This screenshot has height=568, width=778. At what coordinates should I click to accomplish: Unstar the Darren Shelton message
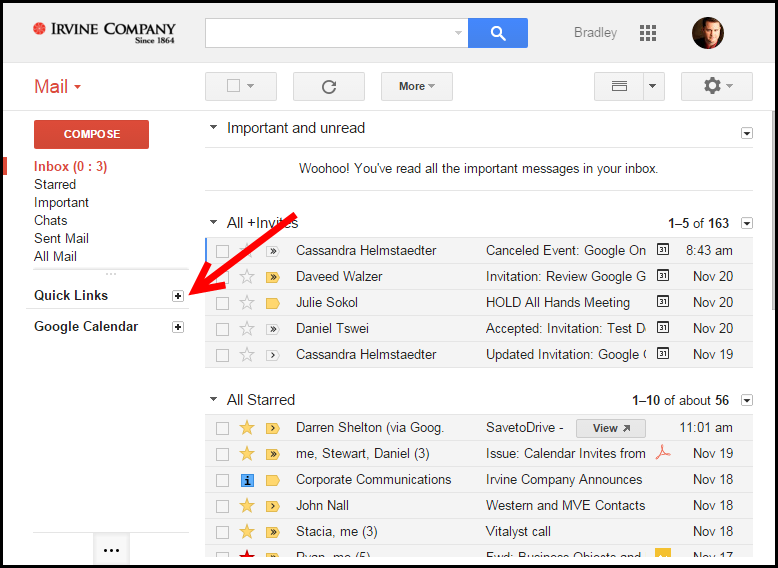tap(247, 428)
